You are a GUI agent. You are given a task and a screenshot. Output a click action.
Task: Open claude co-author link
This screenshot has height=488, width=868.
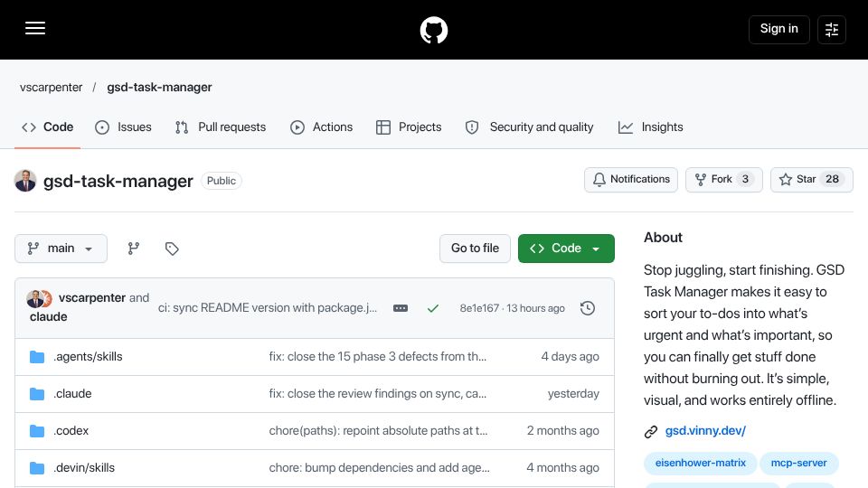click(x=49, y=317)
